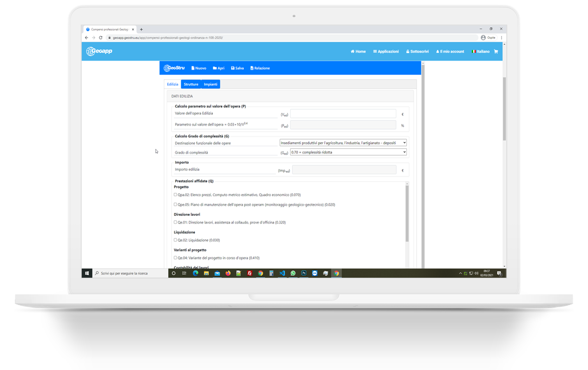Open Photoshop from the taskbar
The width and height of the screenshot is (588, 370).
pyautogui.click(x=304, y=273)
